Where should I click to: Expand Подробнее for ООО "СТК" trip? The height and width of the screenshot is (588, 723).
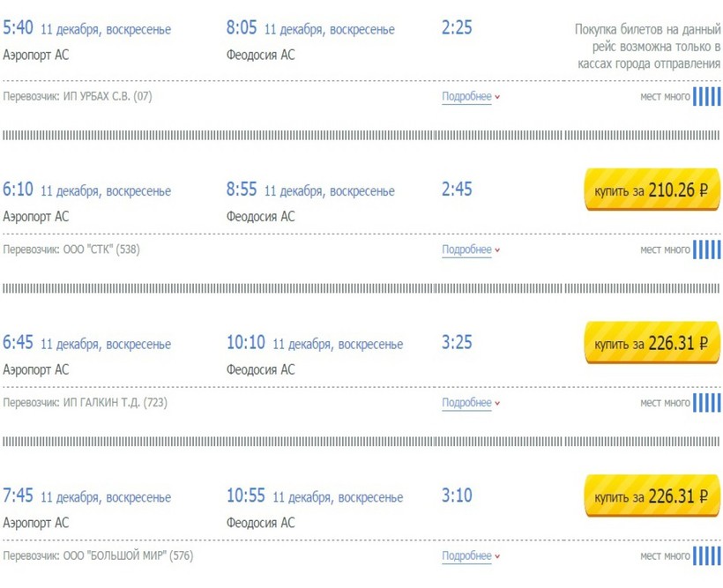(x=466, y=249)
